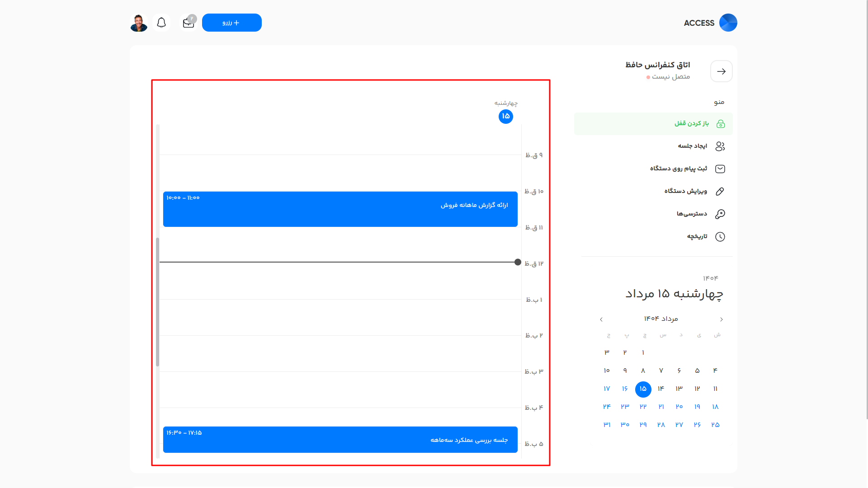Open the ارائه گزارش ماهانه فروش event block
This screenshot has height=488, width=868.
[340, 209]
